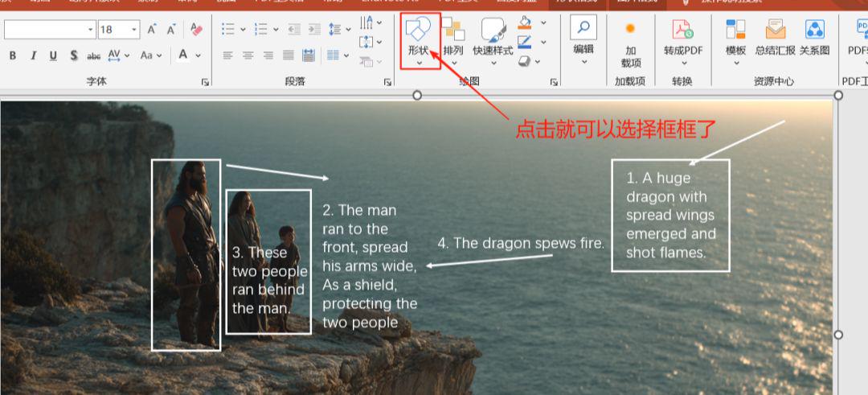Open the 排列 arrange menu
This screenshot has height=395, width=868.
tap(453, 42)
